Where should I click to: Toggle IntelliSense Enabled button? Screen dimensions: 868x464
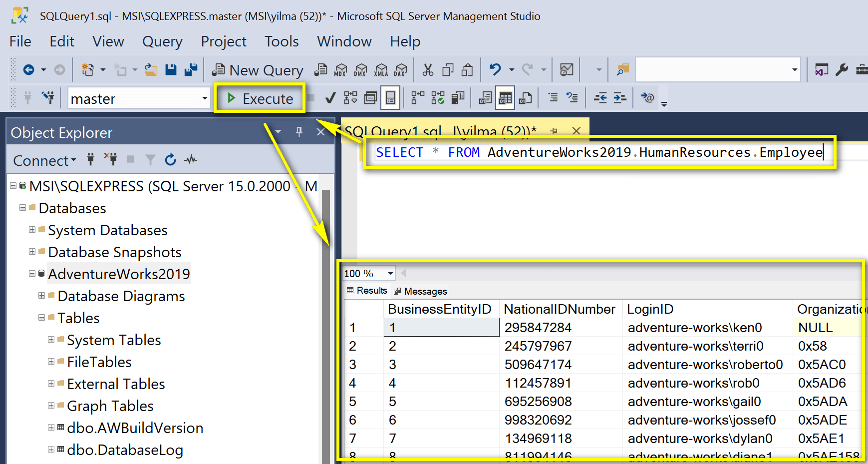[x=390, y=98]
